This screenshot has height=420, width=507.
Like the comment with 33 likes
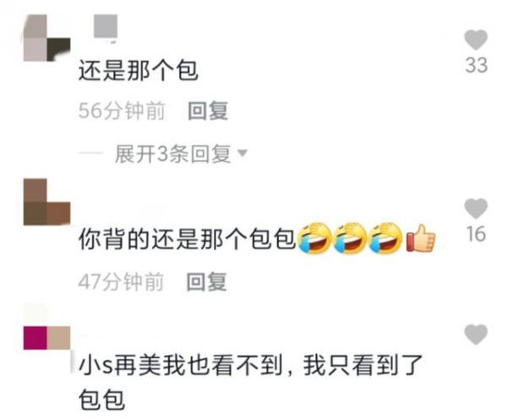pyautogui.click(x=476, y=40)
